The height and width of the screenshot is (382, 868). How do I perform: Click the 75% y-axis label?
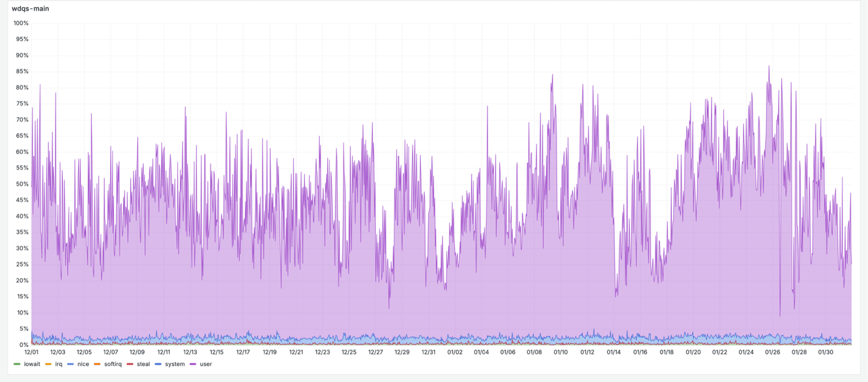(22, 104)
